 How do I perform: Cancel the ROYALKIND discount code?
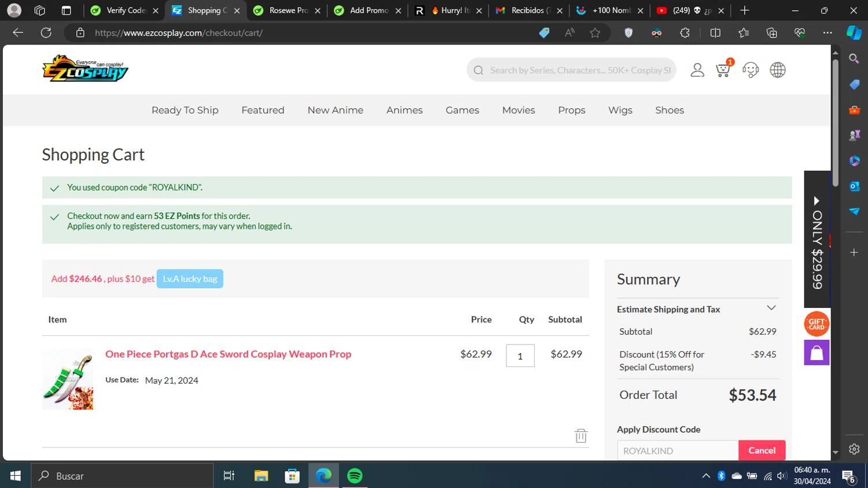point(762,450)
